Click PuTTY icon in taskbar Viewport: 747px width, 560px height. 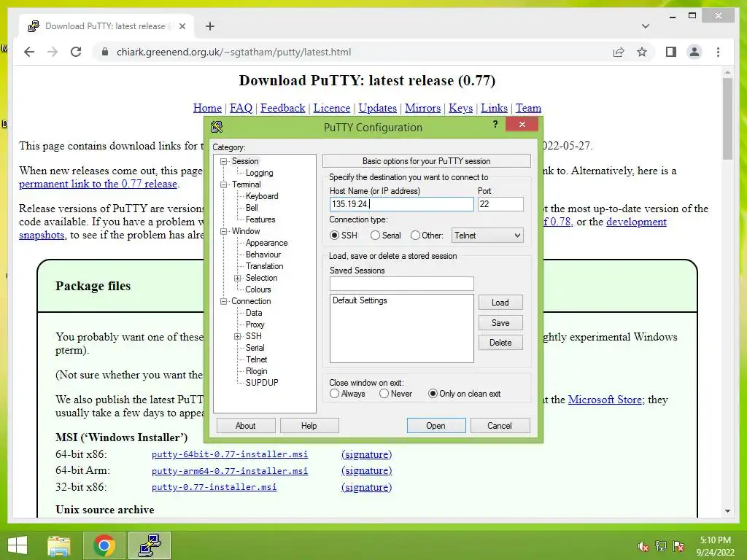pyautogui.click(x=150, y=545)
